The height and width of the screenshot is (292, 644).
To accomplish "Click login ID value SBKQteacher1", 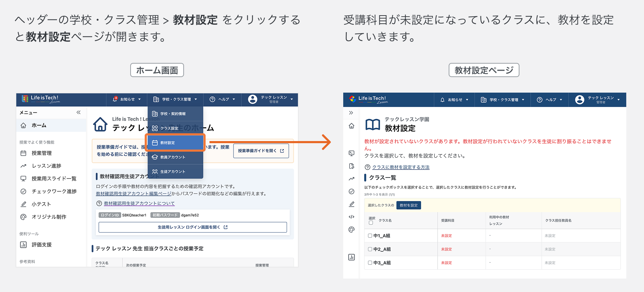I will coord(134,215).
